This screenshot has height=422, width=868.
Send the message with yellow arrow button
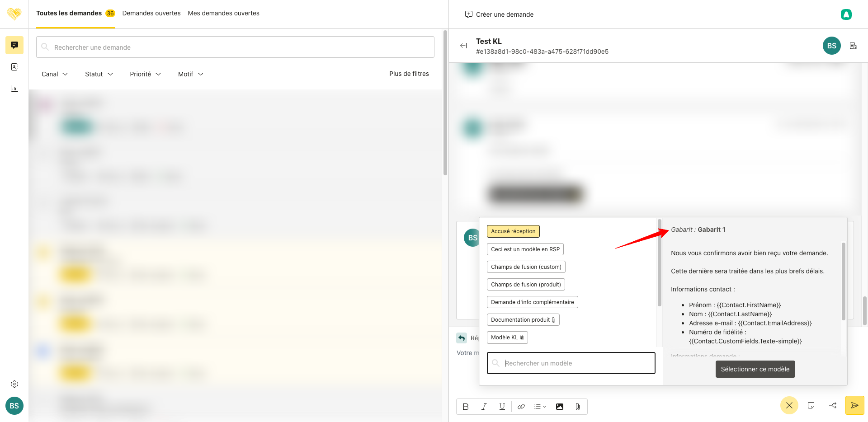[x=854, y=405]
